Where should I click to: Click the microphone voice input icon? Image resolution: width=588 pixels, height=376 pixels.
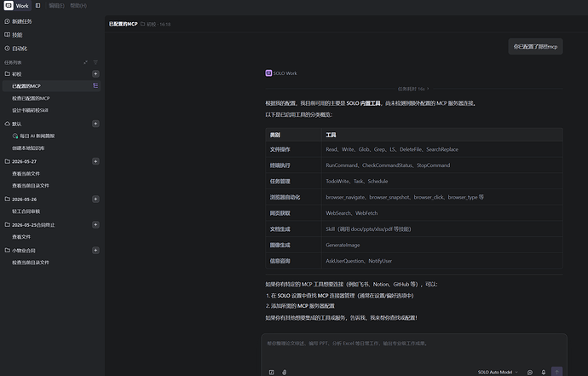pyautogui.click(x=544, y=373)
